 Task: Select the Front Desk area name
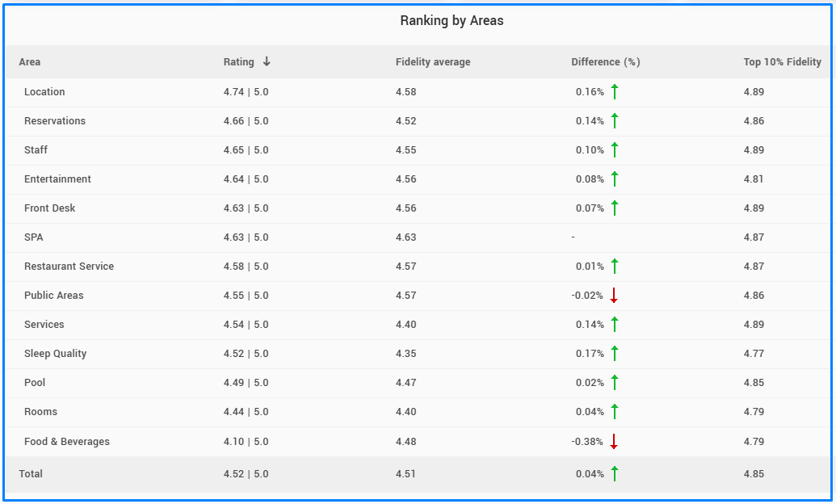pos(49,208)
